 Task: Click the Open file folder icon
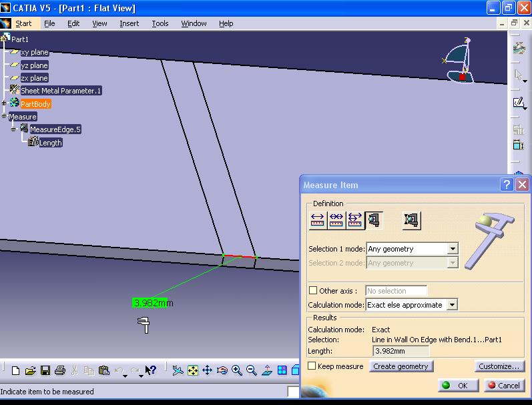[30, 370]
